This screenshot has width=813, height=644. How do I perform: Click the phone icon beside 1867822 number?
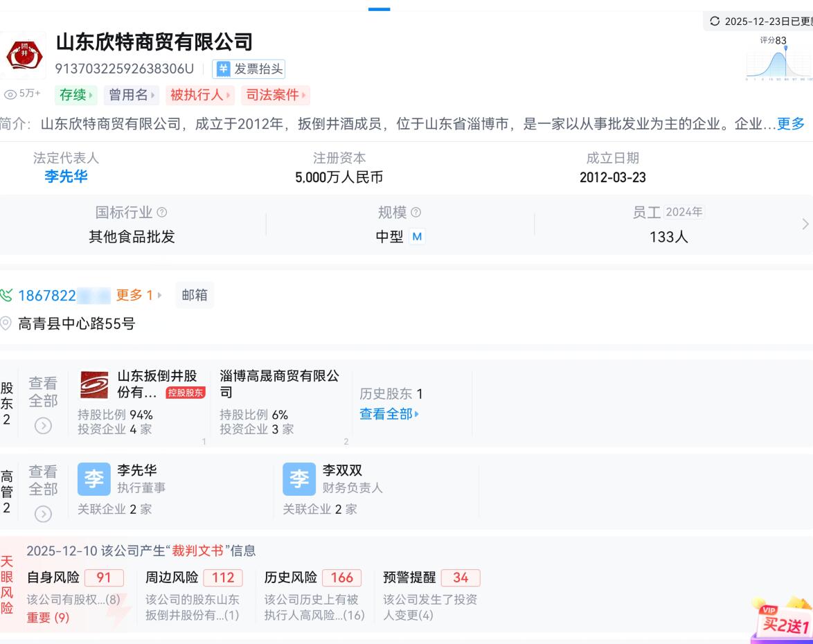point(7,296)
